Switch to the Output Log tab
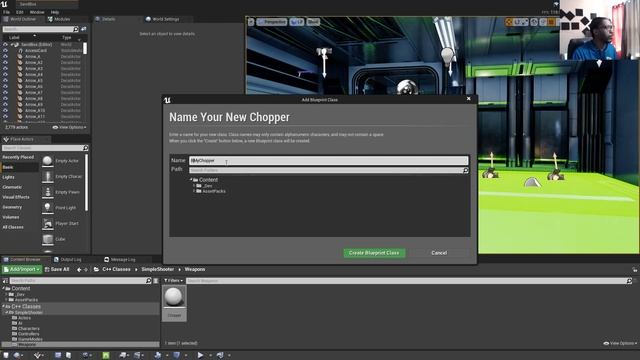This screenshot has height=360, width=640. [68, 260]
